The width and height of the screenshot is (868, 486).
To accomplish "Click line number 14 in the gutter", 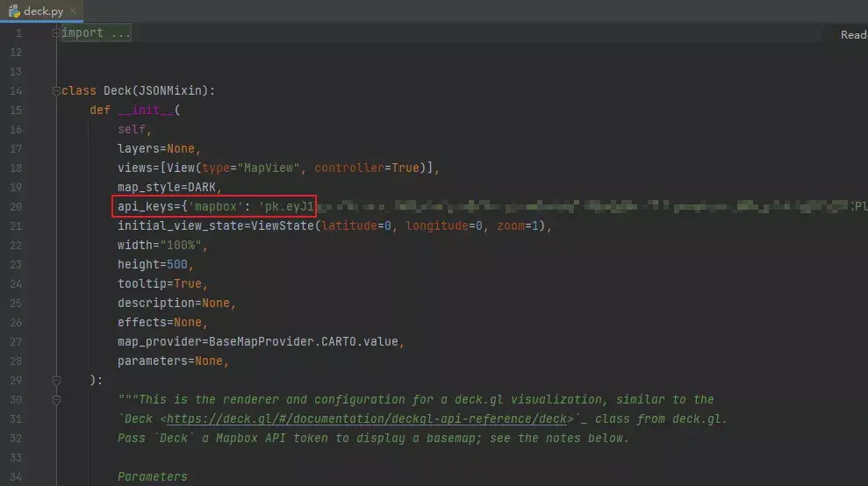I will 16,90.
